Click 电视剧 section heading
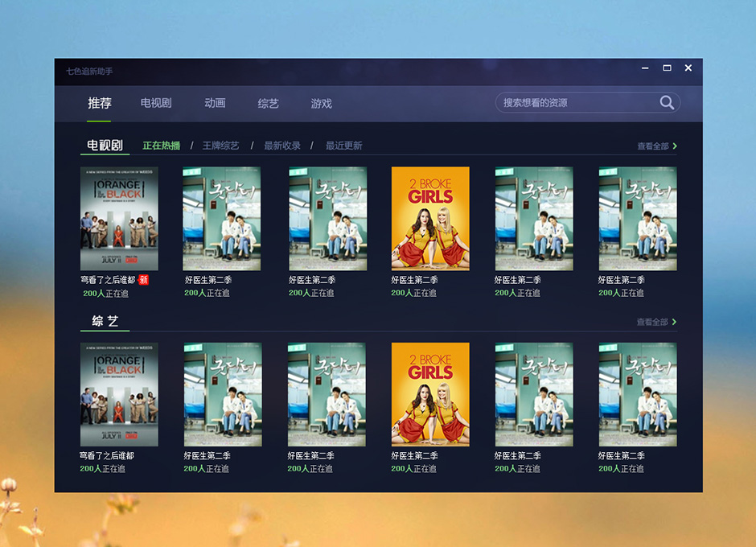Viewport: 756px width, 547px height. pyautogui.click(x=105, y=145)
